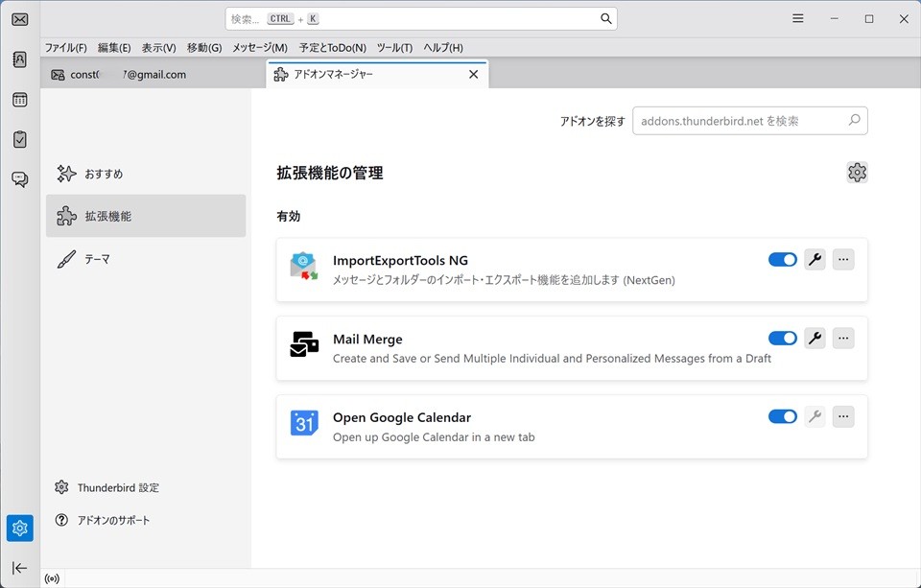Disable the Mail Merge extension toggle

[783, 338]
